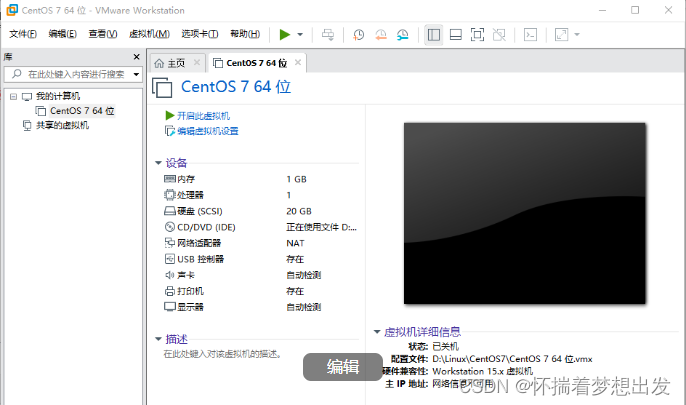Click the speaker icon beside 声卡

click(170, 275)
